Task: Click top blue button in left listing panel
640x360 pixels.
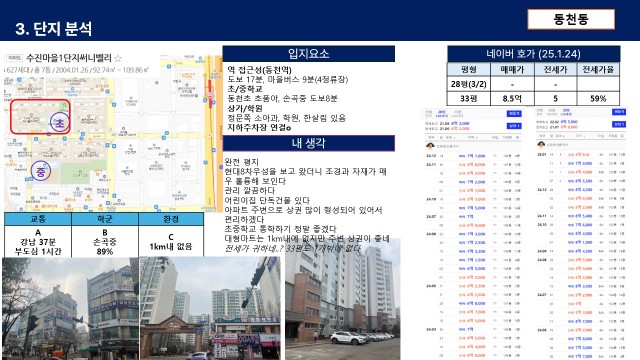Action: tap(514, 113)
